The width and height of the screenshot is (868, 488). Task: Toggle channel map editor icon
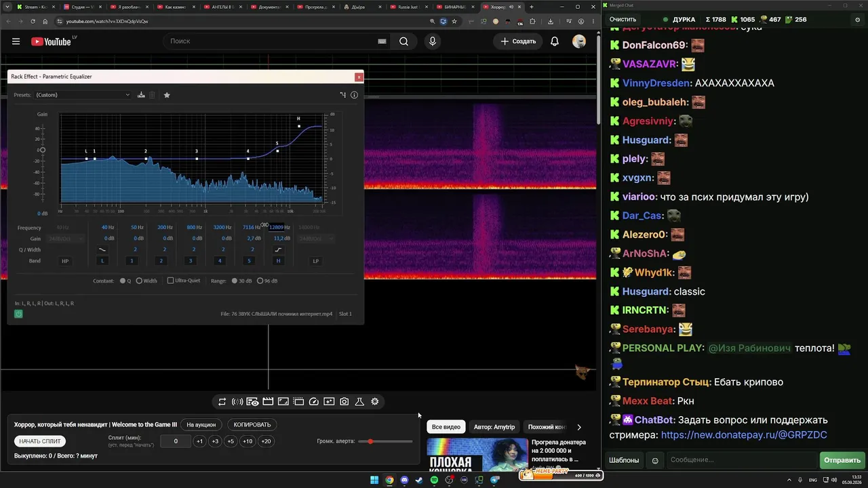pos(343,95)
